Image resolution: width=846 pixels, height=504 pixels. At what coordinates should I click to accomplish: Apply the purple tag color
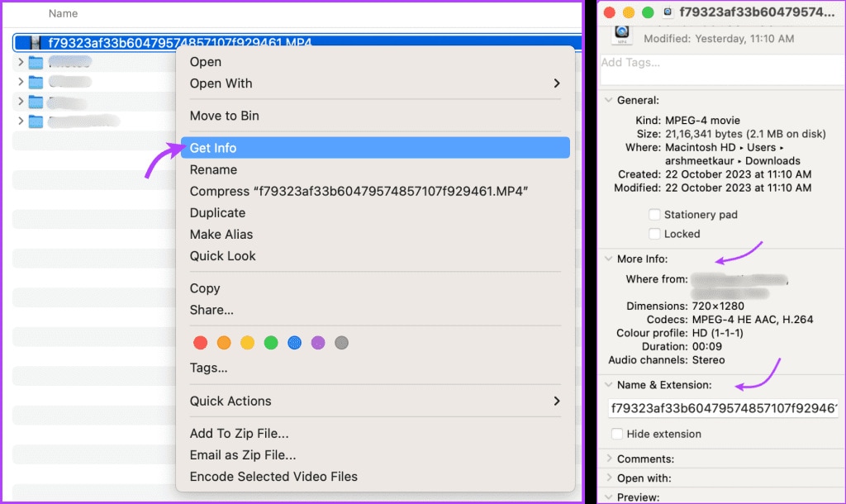click(318, 343)
